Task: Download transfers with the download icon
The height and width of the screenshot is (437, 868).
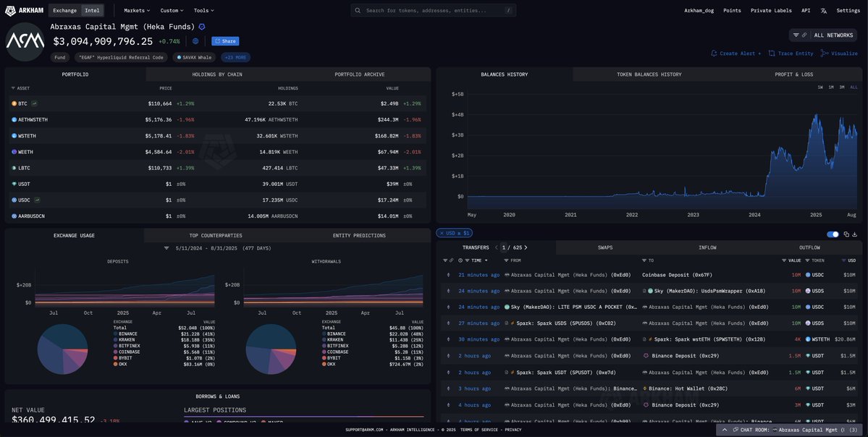Action: pos(855,234)
